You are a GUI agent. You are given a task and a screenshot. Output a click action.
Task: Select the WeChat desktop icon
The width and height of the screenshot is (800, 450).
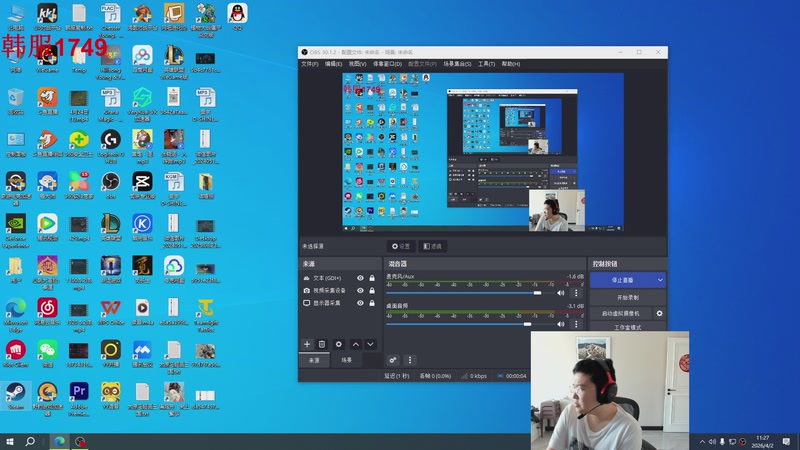pos(47,354)
